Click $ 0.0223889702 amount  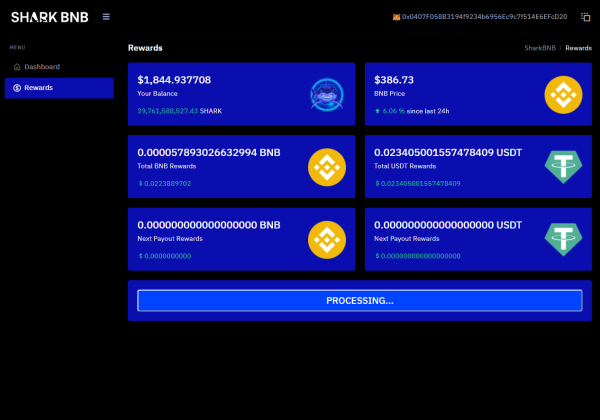point(165,184)
